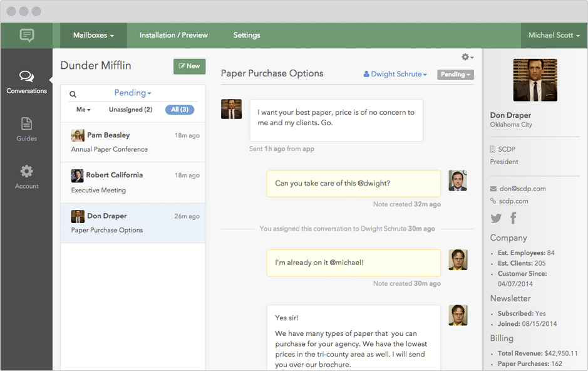This screenshot has height=371, width=588.
Task: Create a conversation with the New button
Action: pos(189,66)
